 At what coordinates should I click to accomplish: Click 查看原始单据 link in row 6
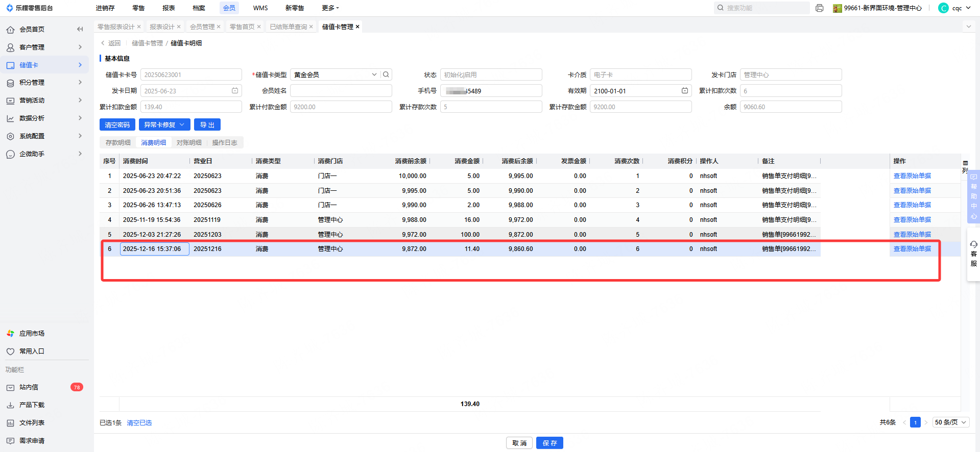point(912,249)
